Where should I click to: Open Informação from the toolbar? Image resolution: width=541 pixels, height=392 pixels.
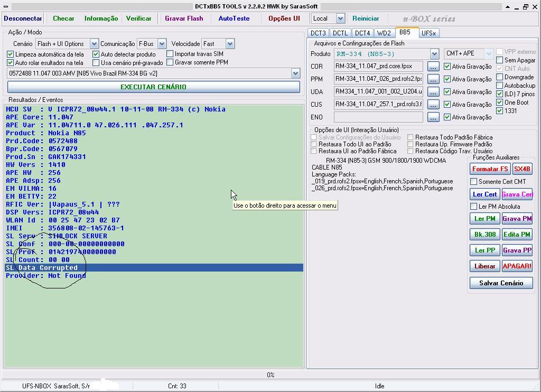[x=101, y=18]
